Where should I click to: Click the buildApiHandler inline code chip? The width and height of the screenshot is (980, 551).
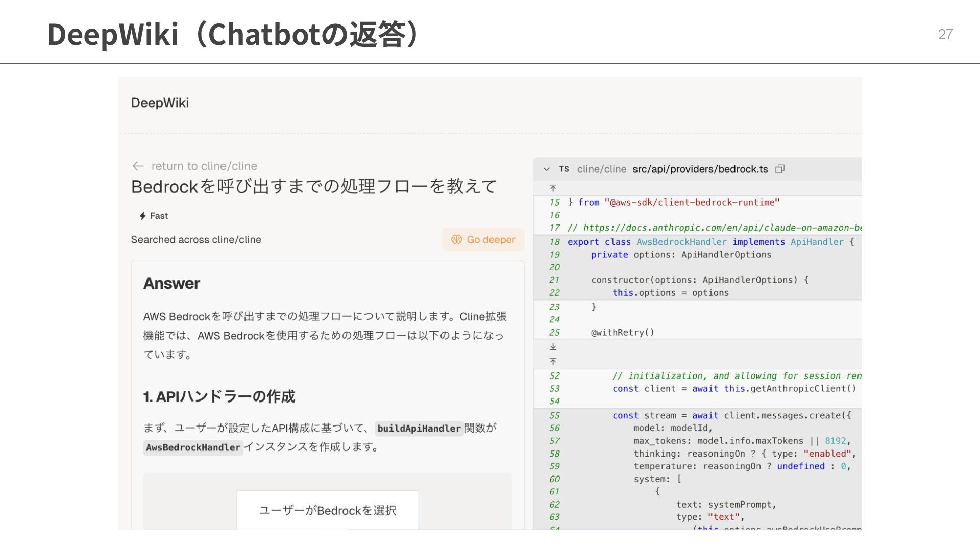[x=419, y=429]
